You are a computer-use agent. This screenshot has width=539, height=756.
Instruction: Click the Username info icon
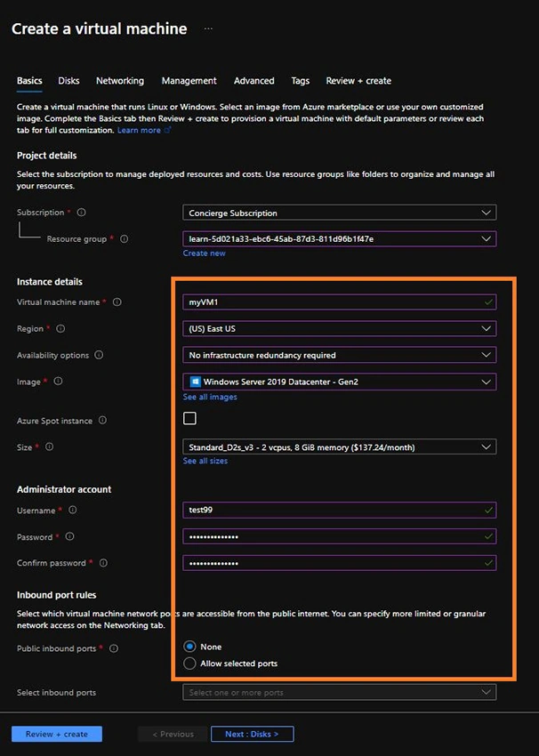point(72,510)
